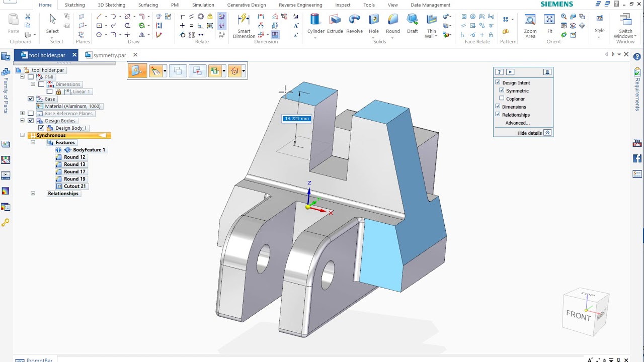Open the Surfacing ribbon tab
Image resolution: width=644 pixels, height=362 pixels.
148,5
